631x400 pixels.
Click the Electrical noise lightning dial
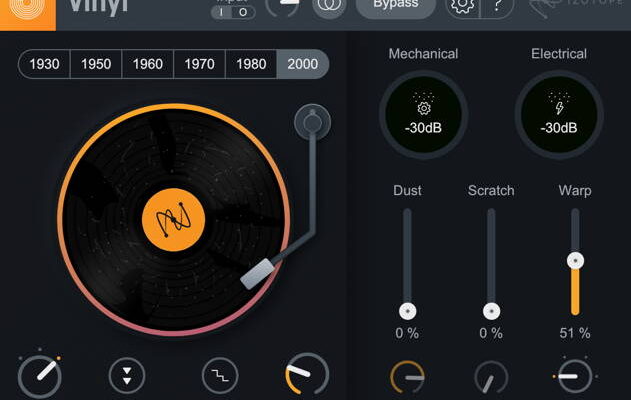(560, 115)
